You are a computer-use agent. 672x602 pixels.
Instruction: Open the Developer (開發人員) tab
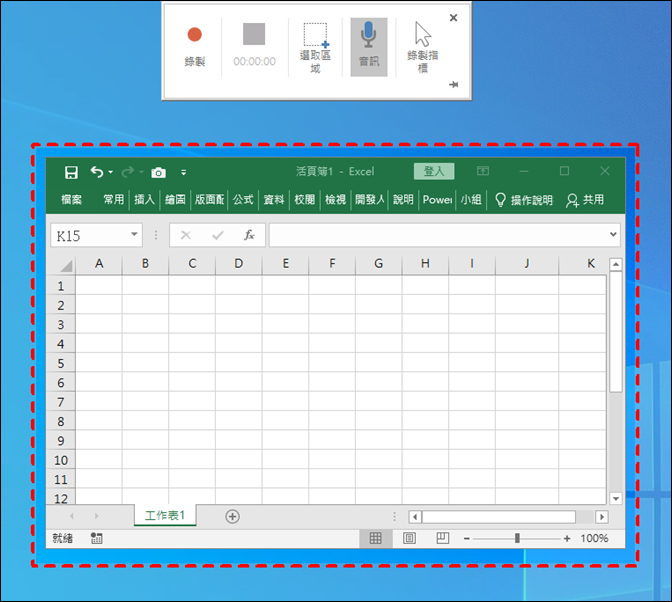[369, 199]
